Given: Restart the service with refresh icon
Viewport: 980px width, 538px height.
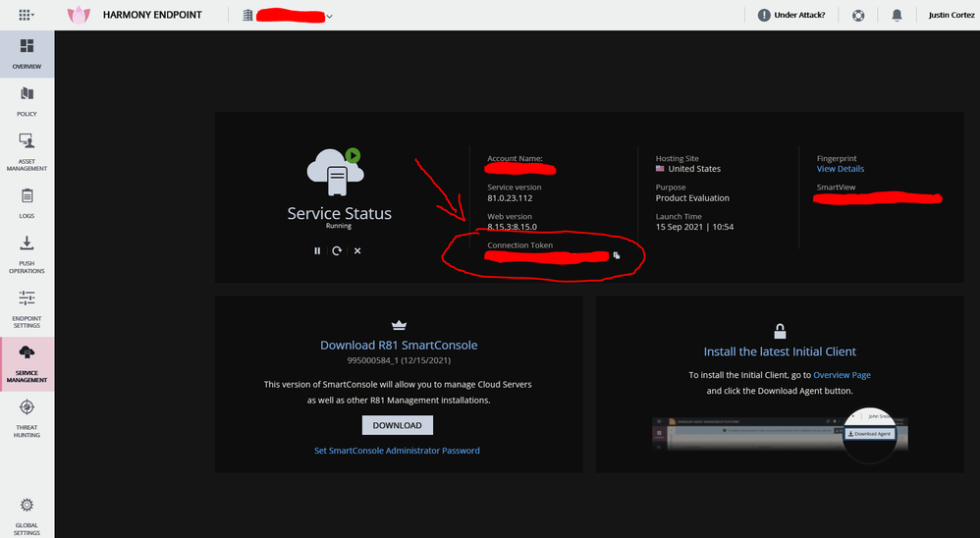Looking at the screenshot, I should click(x=337, y=250).
